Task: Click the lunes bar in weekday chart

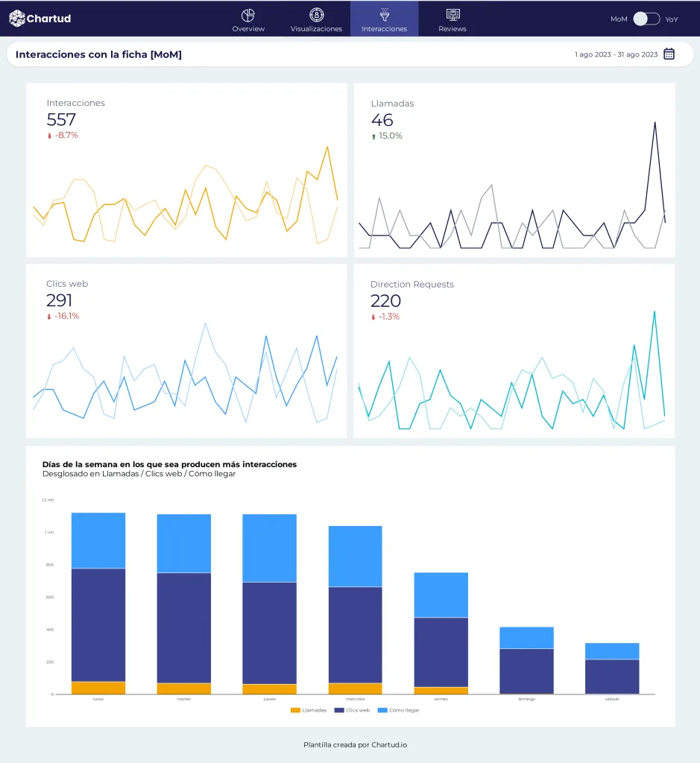Action: [98, 604]
